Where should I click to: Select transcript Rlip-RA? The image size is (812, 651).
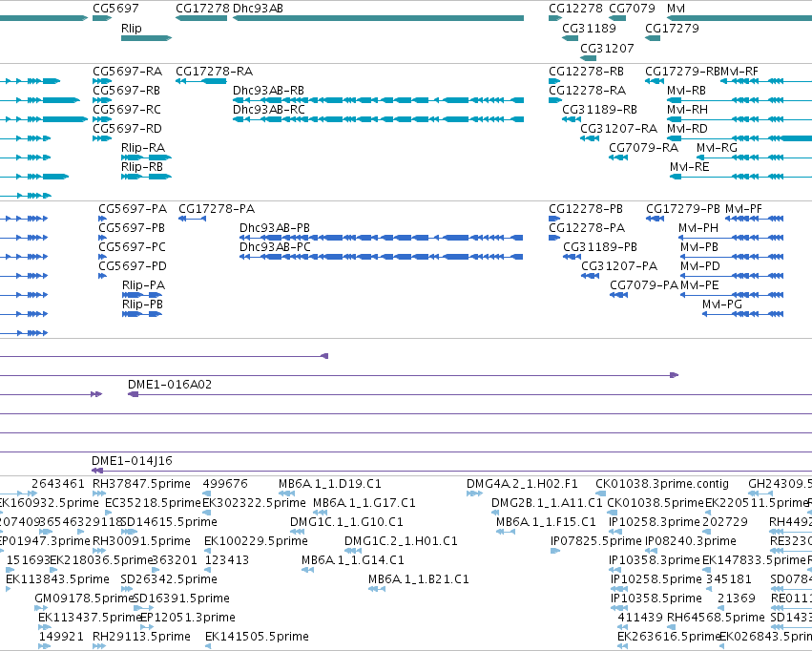(x=146, y=157)
